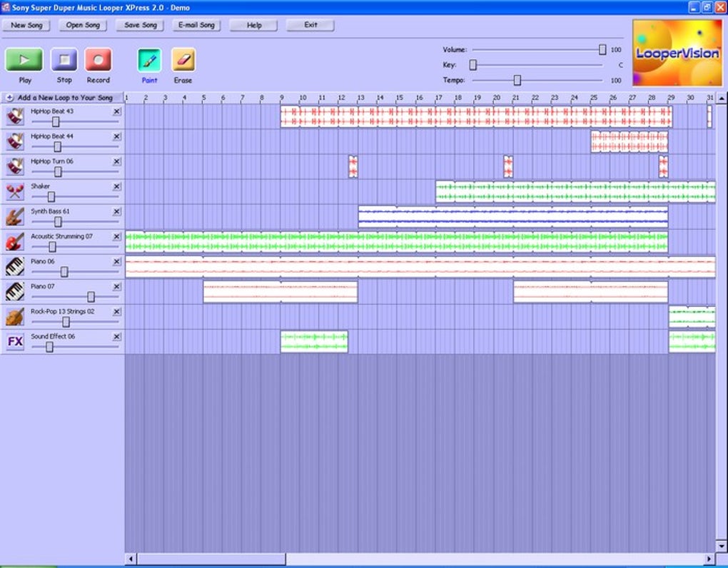Click the HipHop Beat 44 volume slider
This screenshot has height=568, width=728.
click(57, 147)
